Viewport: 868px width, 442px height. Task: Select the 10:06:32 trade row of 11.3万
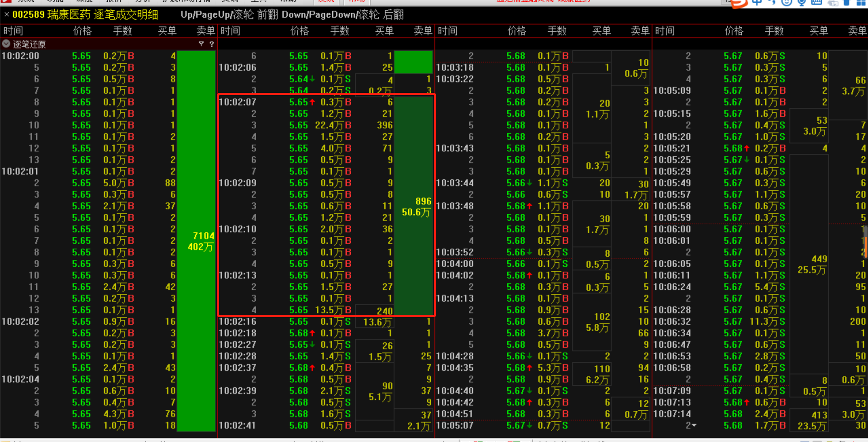click(742, 322)
